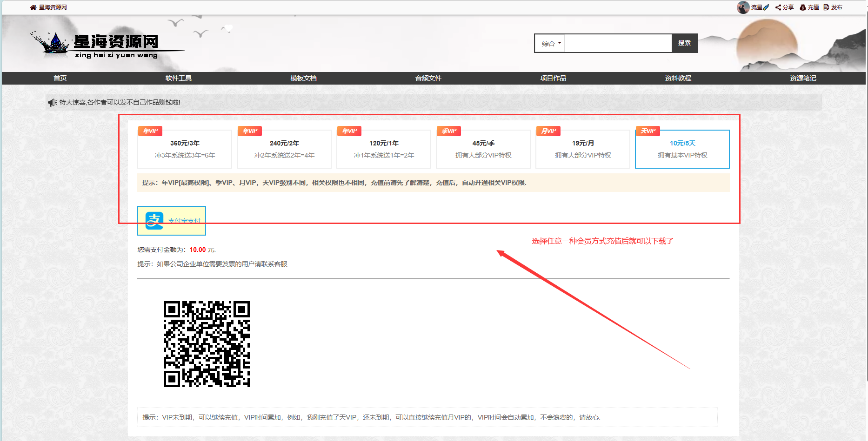Select the 120元/1年 VIP plan
This screenshot has height=441, width=868.
click(384, 149)
